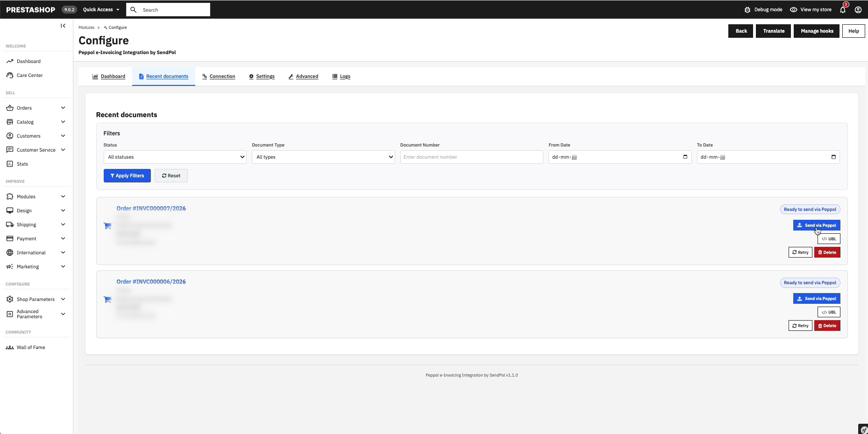This screenshot has height=434, width=868.
Task: Open calendar picker in From Date field
Action: point(685,157)
